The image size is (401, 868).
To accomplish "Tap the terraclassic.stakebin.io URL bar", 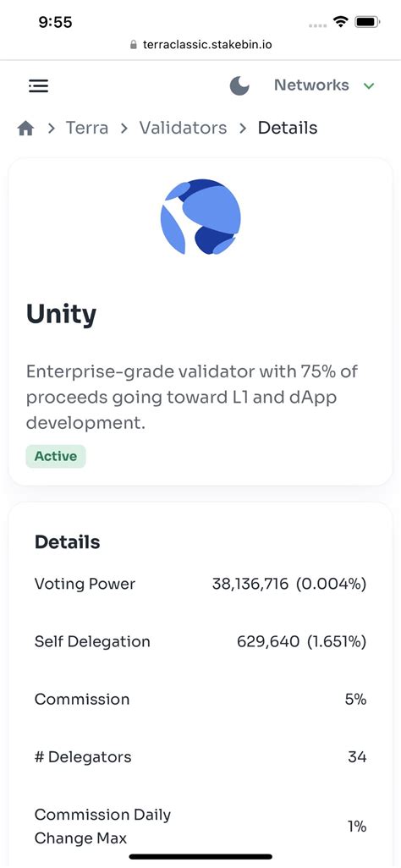I will [x=200, y=44].
